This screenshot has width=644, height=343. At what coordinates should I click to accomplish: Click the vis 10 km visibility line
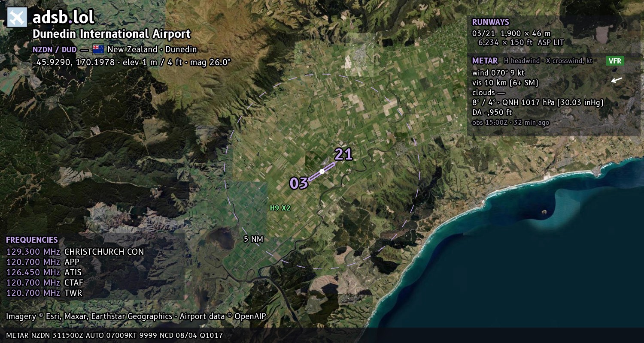pos(505,82)
